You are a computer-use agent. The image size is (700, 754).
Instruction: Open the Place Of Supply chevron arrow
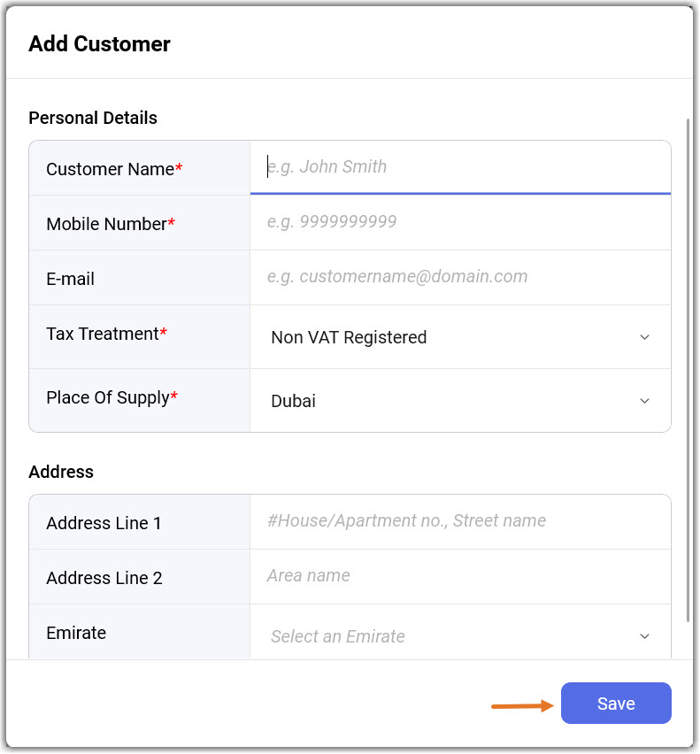(644, 401)
